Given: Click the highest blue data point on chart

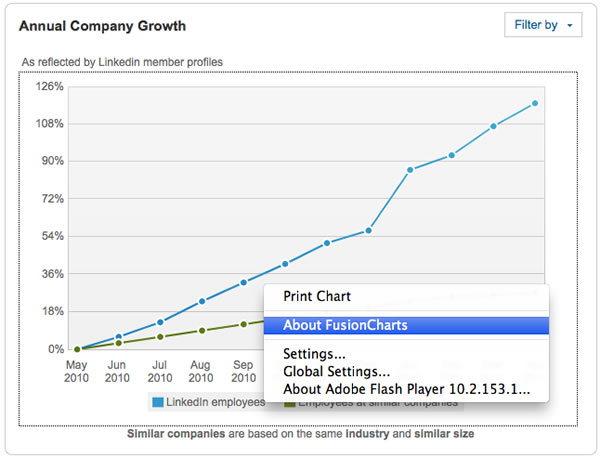Looking at the screenshot, I should point(535,103).
